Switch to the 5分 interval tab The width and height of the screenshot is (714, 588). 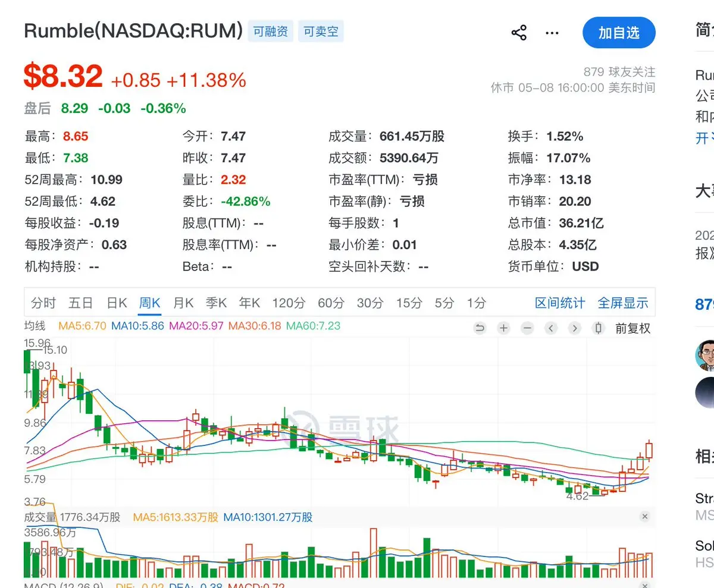coord(444,303)
